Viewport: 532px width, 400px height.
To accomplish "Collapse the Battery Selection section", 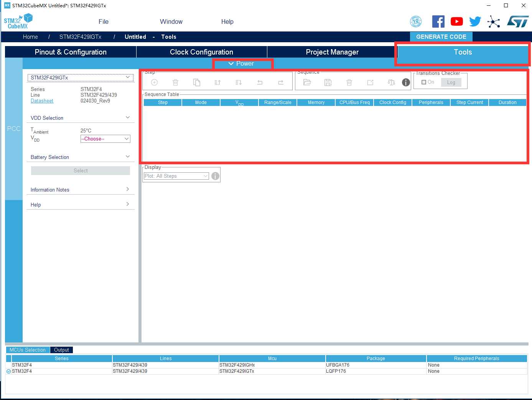I will 128,157.
